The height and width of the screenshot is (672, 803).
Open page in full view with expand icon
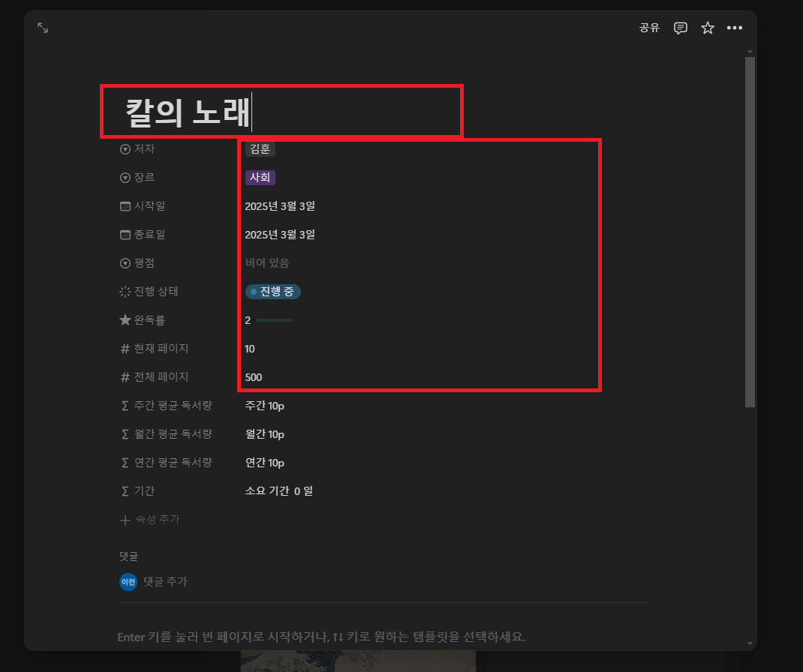tap(43, 28)
